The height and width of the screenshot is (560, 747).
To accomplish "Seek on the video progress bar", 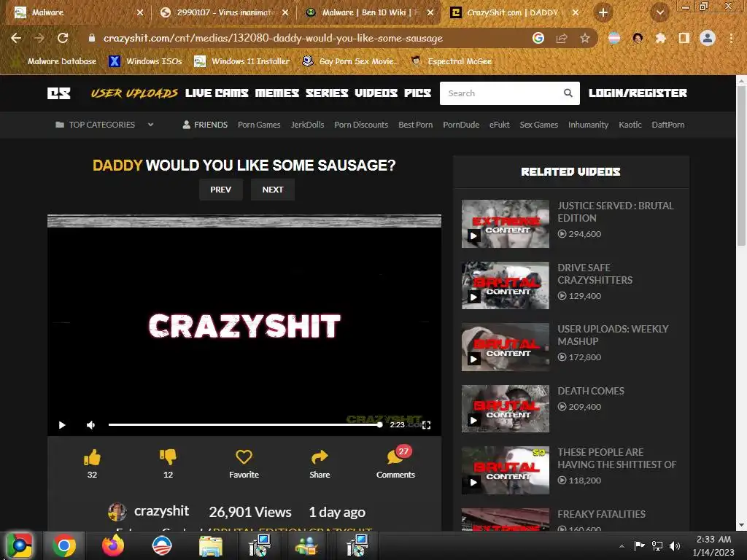I will (x=244, y=425).
